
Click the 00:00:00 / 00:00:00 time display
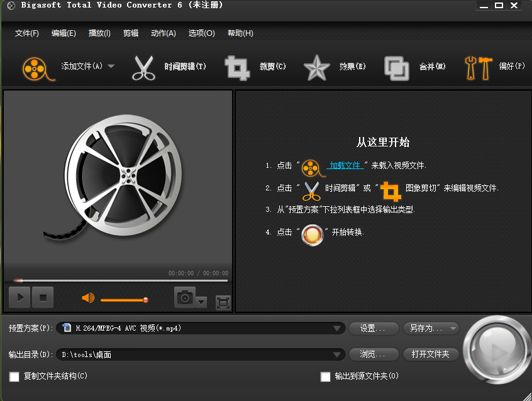point(199,273)
